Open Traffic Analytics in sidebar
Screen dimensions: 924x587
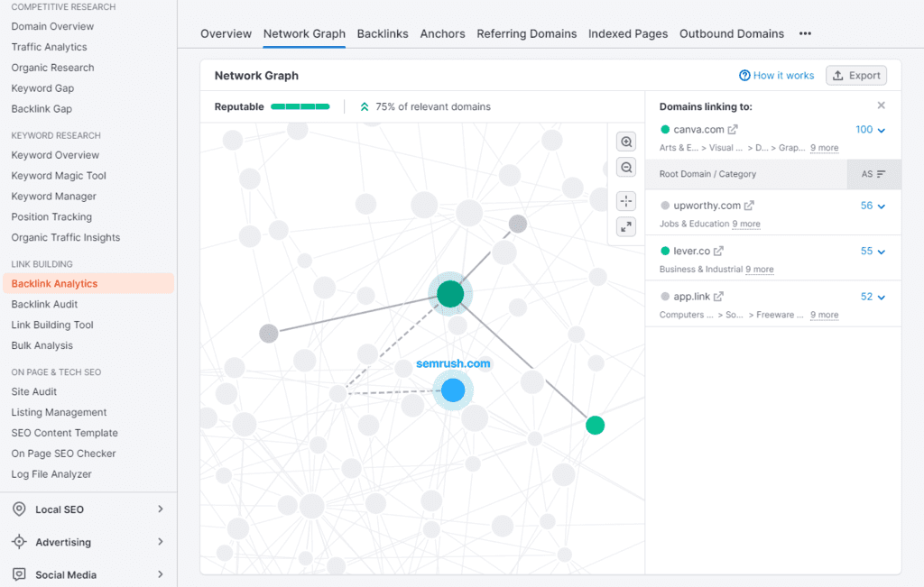coord(49,47)
